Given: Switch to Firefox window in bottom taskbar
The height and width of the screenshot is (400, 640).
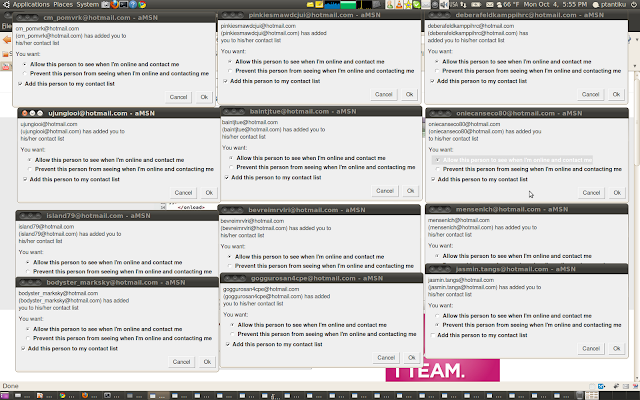Looking at the screenshot, I should tap(89, 396).
